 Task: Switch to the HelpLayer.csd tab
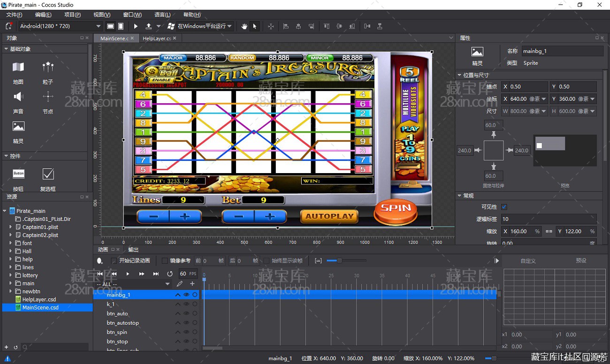157,38
